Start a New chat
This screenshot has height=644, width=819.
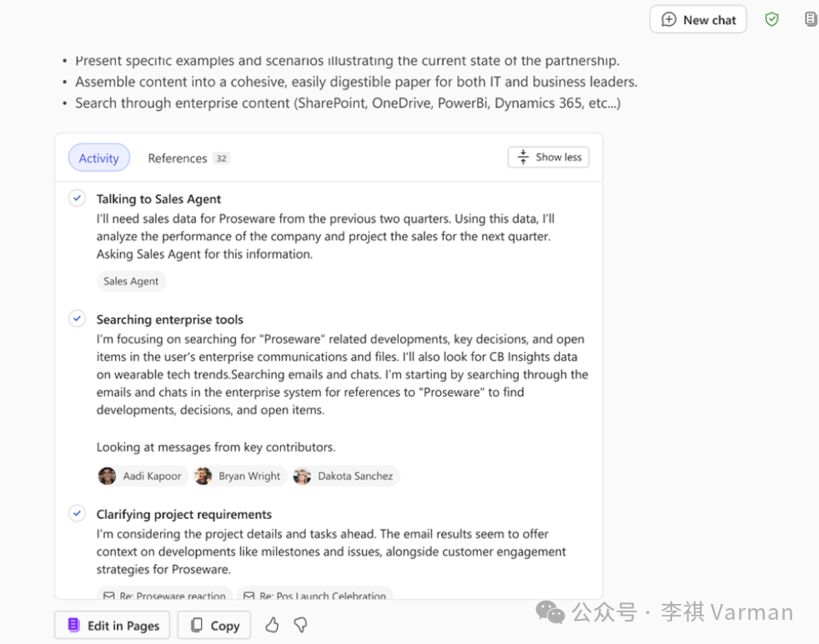pos(698,19)
